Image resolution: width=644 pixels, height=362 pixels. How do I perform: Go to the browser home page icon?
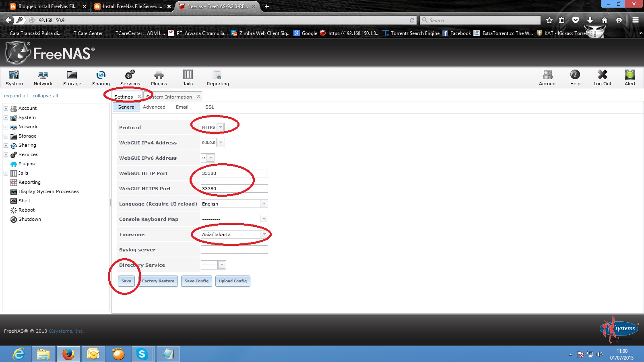(x=604, y=20)
